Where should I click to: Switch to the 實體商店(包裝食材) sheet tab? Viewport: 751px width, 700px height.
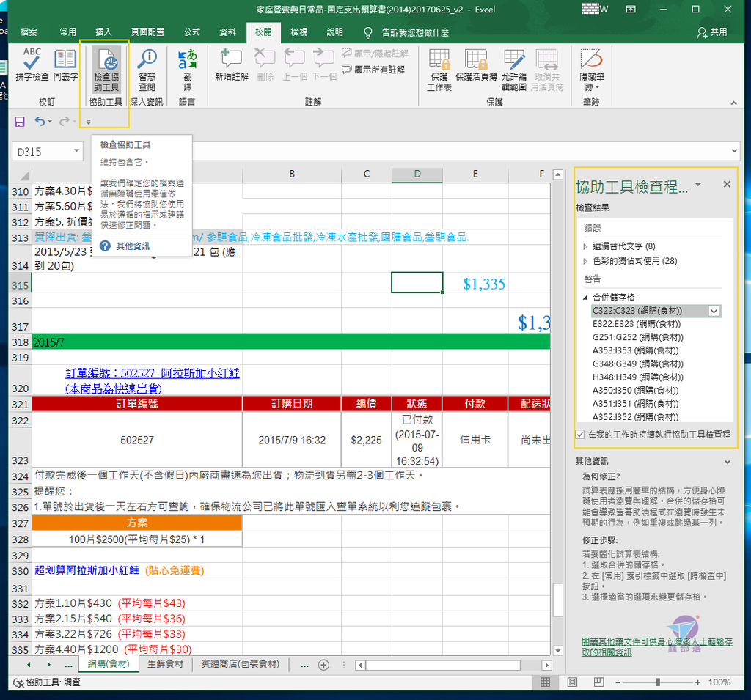(x=240, y=664)
